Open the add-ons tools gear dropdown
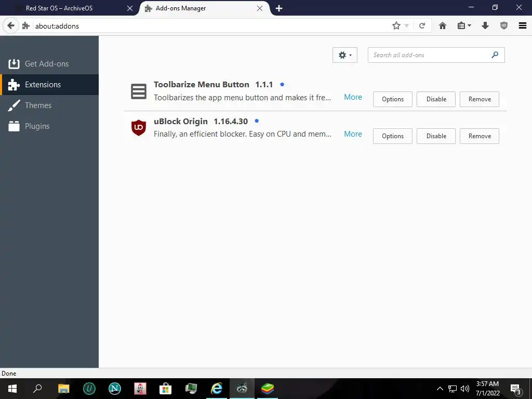Screen dimensions: 532x399 point(345,55)
